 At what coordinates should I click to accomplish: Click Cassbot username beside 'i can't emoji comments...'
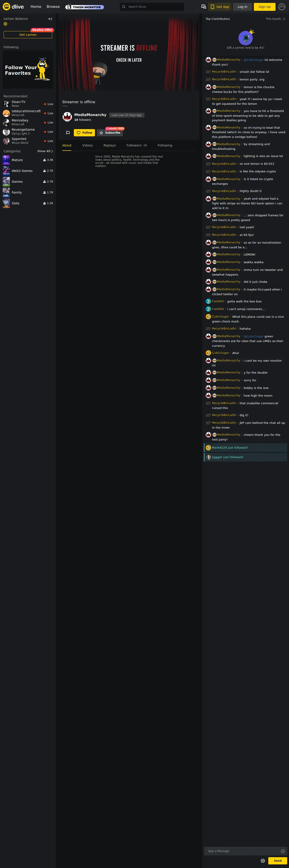[218, 309]
